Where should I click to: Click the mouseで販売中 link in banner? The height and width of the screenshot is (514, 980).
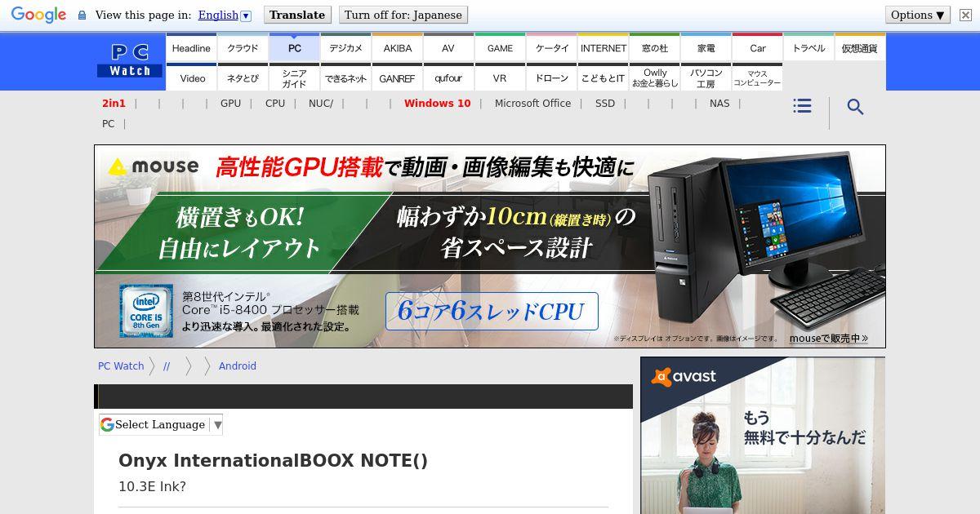(x=828, y=338)
